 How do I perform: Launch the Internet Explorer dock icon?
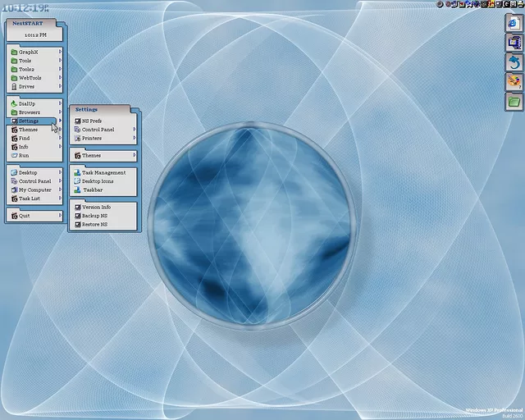pos(514,22)
